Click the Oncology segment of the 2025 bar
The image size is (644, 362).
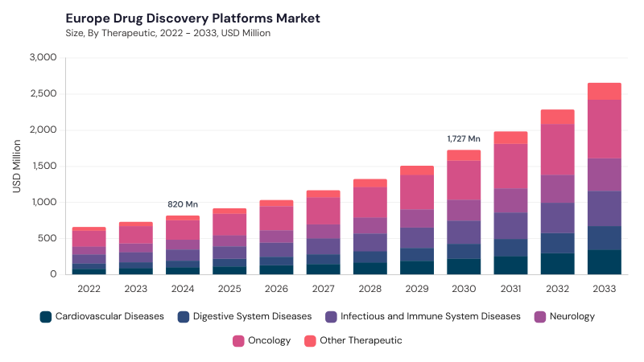pos(229,225)
